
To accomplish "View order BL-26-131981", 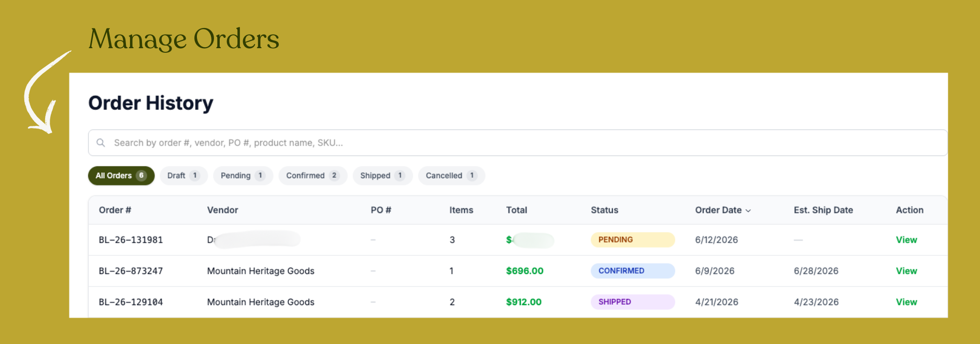I will click(906, 240).
